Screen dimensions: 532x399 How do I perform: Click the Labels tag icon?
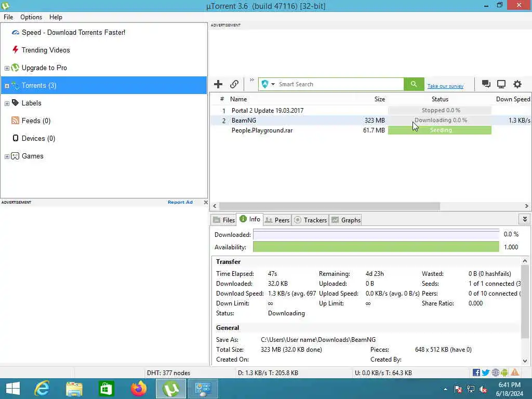click(x=15, y=102)
